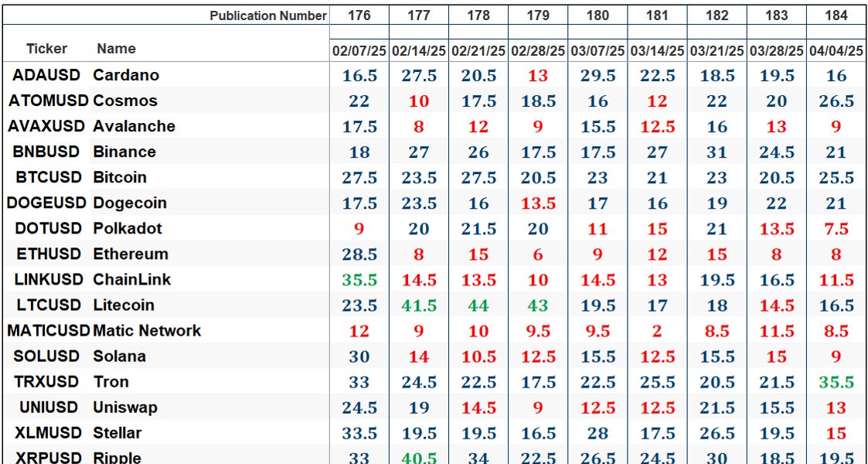Image resolution: width=868 pixels, height=464 pixels.
Task: Click Tron green 35.5 value
Action: click(836, 381)
